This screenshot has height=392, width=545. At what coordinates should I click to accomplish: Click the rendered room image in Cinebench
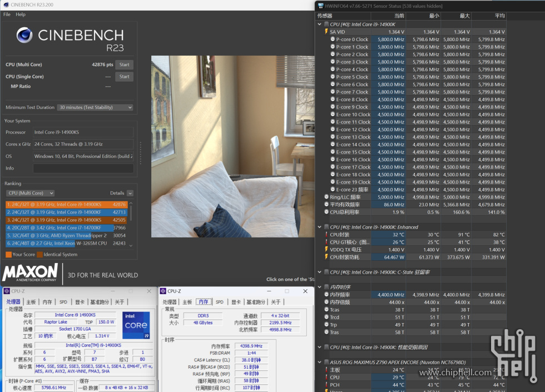[x=233, y=147]
